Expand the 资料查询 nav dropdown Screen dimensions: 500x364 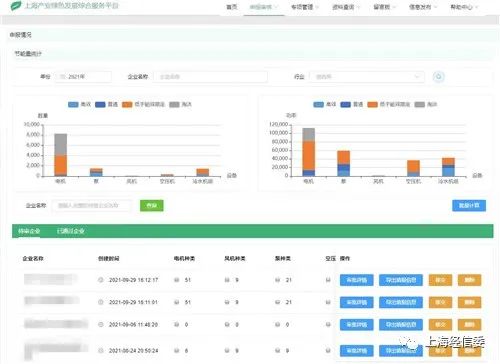click(x=346, y=7)
